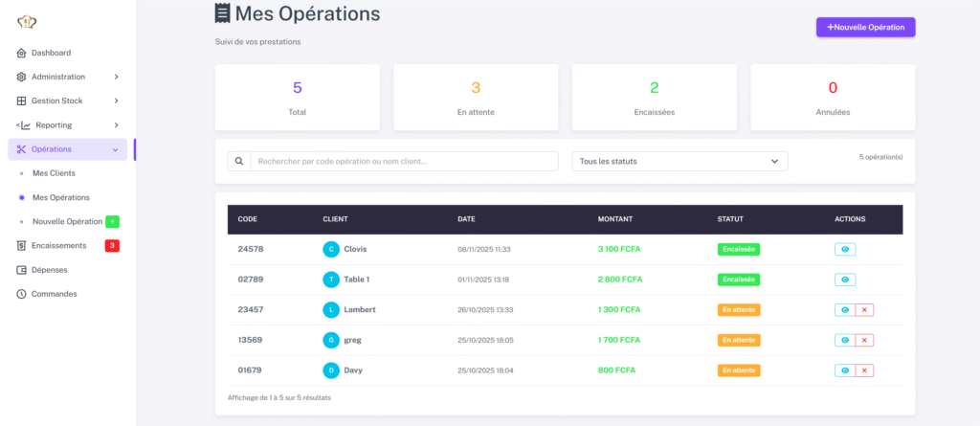Click the Dashboard home icon

pyautogui.click(x=22, y=53)
